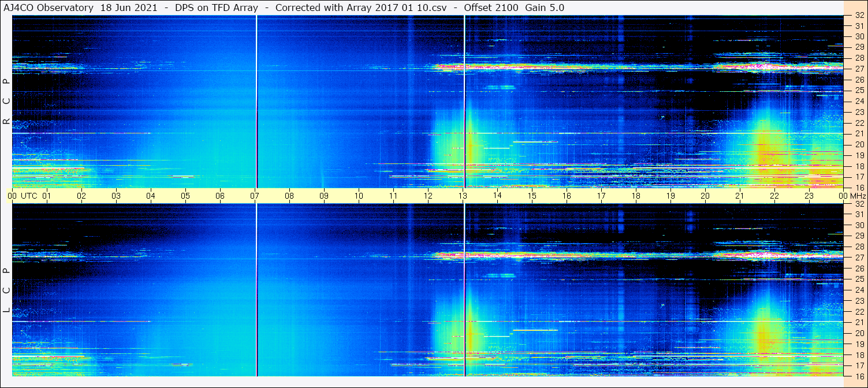Click the 17 MHz label on LCP scale

[x=859, y=365]
